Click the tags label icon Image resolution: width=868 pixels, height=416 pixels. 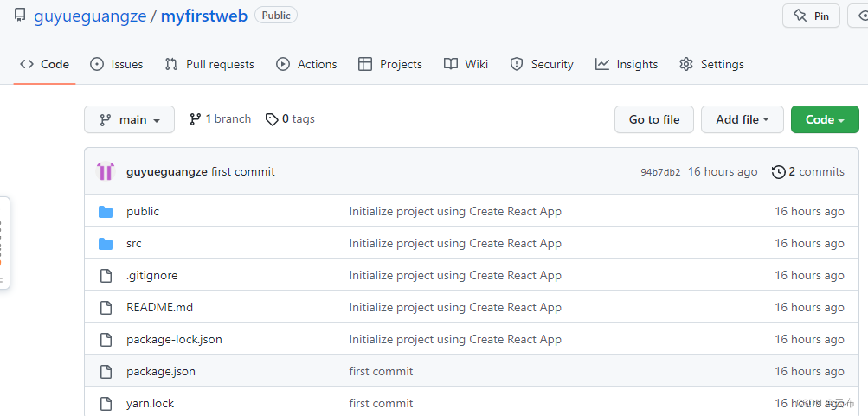click(x=272, y=119)
